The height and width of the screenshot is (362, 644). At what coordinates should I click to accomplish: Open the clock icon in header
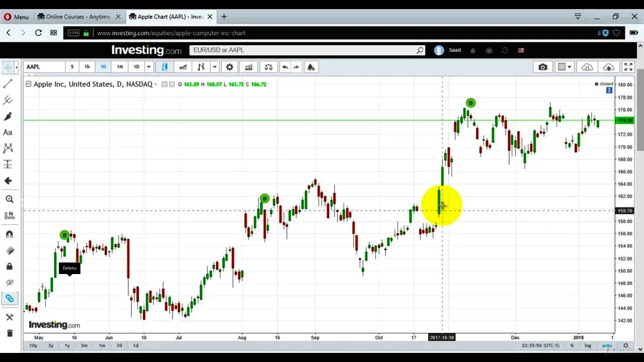tap(505, 50)
